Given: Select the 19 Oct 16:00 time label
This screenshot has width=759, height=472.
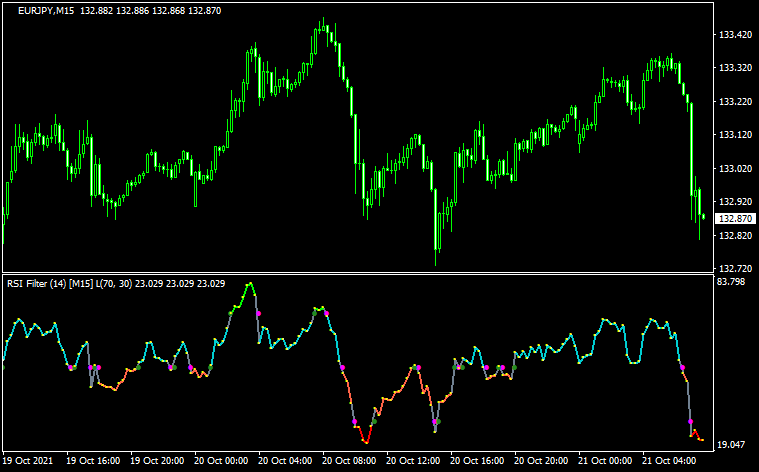Looking at the screenshot, I should pyautogui.click(x=93, y=461).
